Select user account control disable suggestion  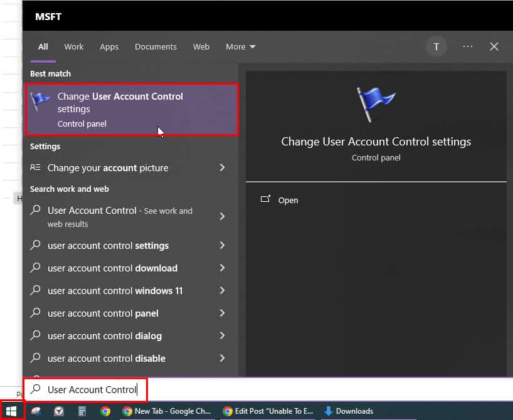pyautogui.click(x=107, y=359)
